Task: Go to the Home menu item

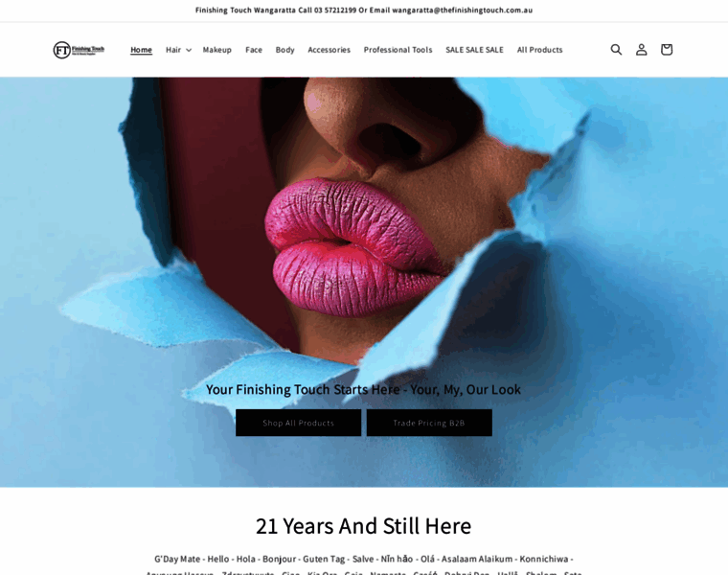Action: [141, 50]
